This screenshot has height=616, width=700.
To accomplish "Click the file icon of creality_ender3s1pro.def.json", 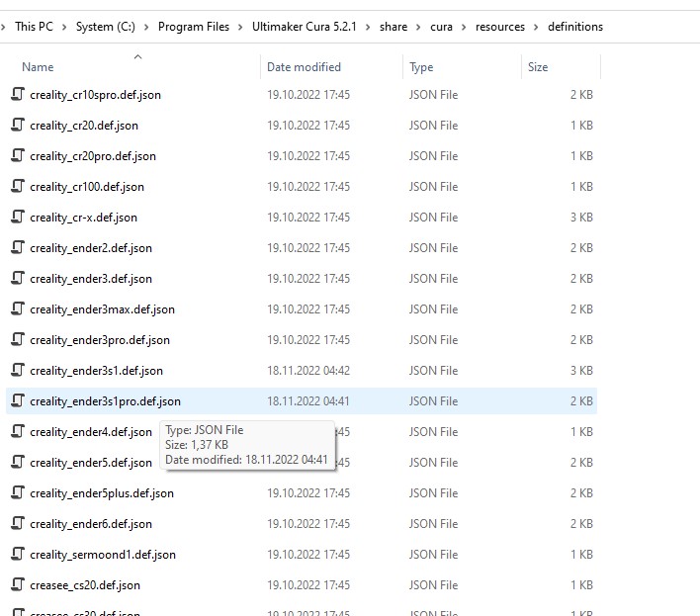I will click(18, 400).
